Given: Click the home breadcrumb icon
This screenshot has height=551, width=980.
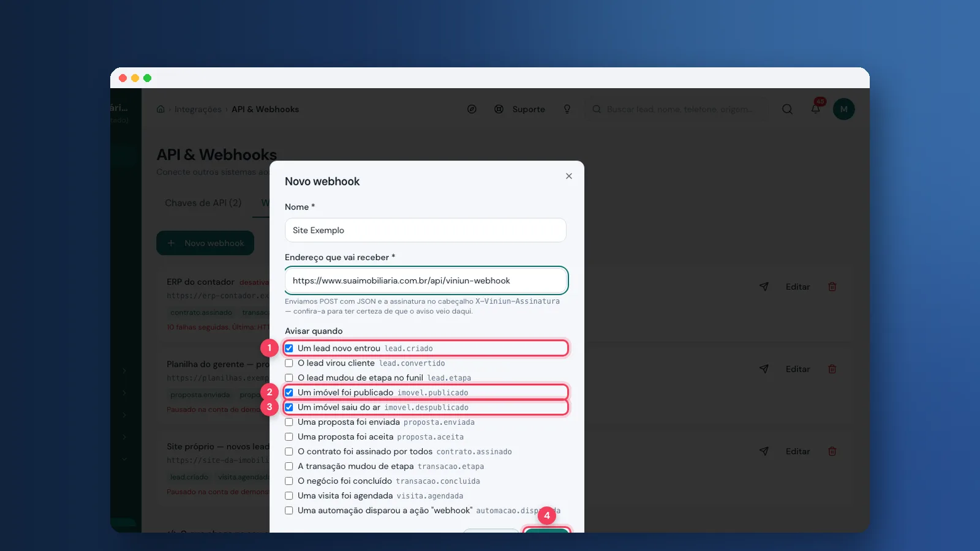Looking at the screenshot, I should (160, 109).
